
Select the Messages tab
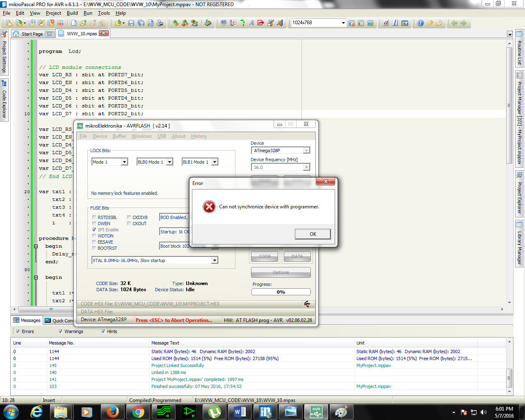27,320
